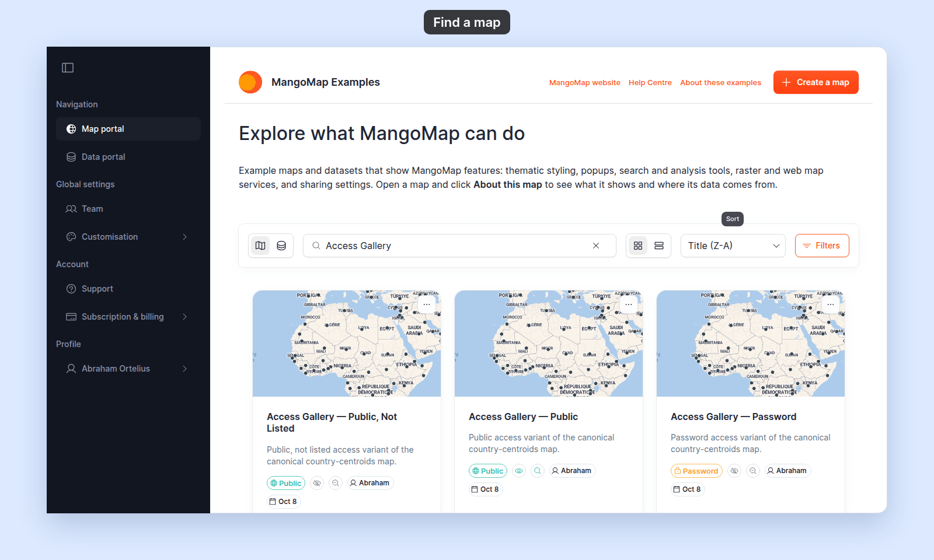This screenshot has height=560, width=934.
Task: Select grid layout view
Action: 638,246
